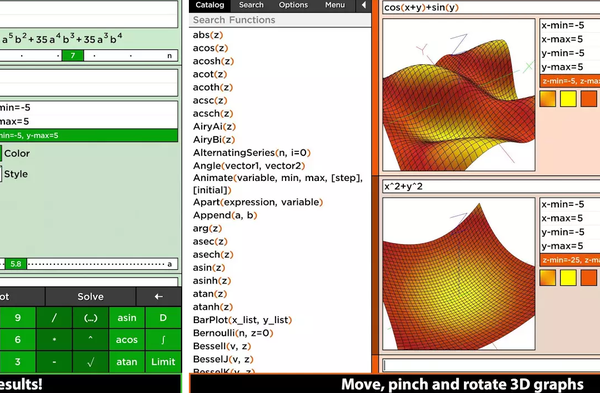The width and height of the screenshot is (600, 393).
Task: Tap the parentheses (...) key
Action: pos(90,318)
